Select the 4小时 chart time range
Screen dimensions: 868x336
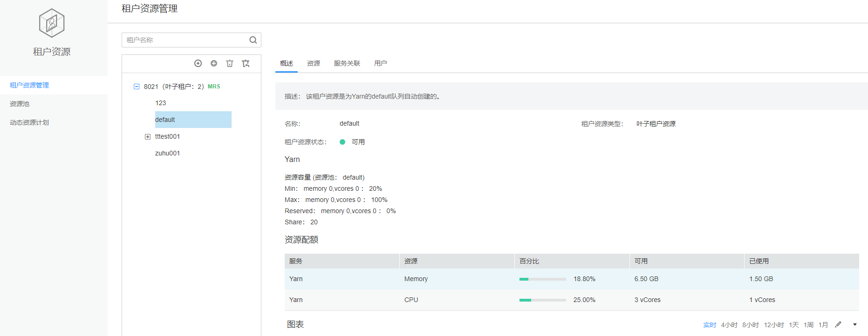pyautogui.click(x=729, y=325)
